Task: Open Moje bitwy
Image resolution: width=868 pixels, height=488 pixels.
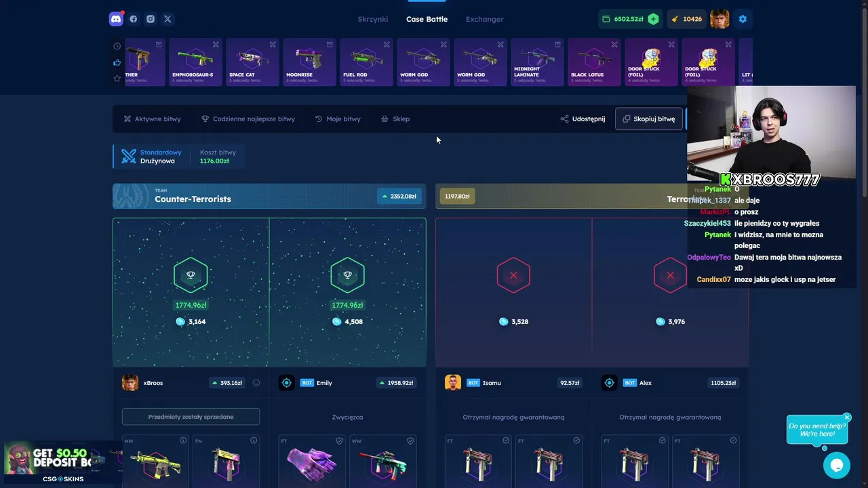Action: [x=338, y=119]
